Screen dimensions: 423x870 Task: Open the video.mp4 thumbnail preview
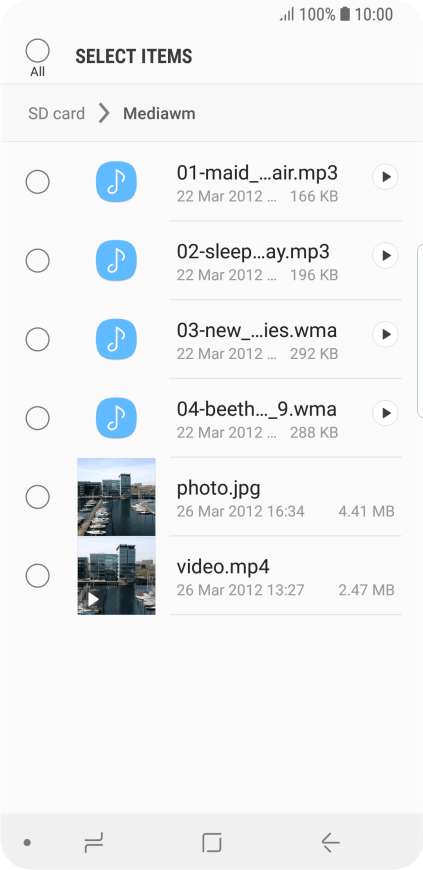pyautogui.click(x=117, y=576)
